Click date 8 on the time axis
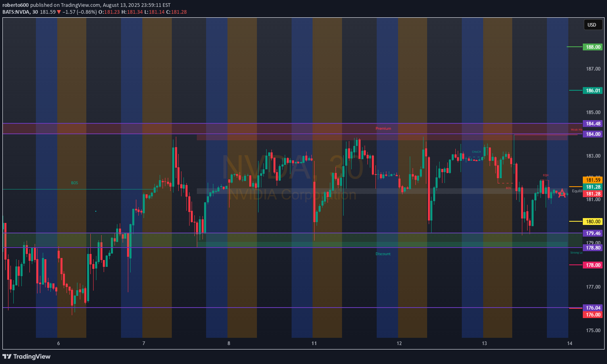607x364 pixels. (229, 343)
